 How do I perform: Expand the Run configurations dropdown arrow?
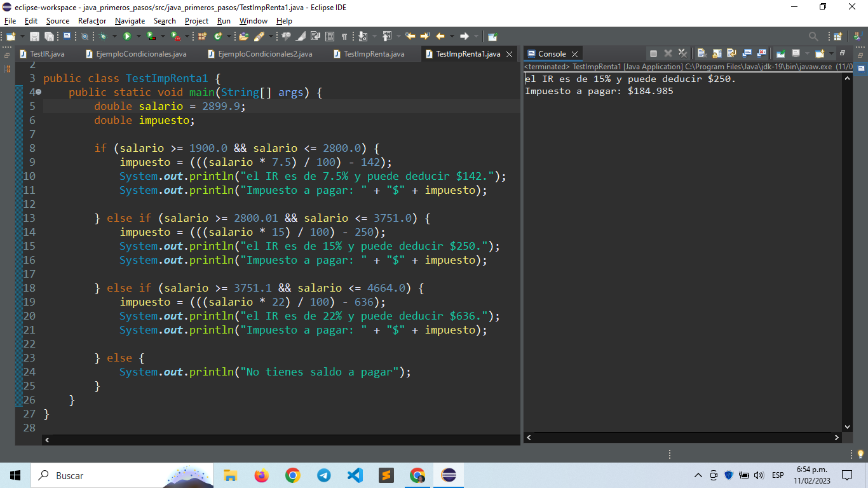(139, 36)
